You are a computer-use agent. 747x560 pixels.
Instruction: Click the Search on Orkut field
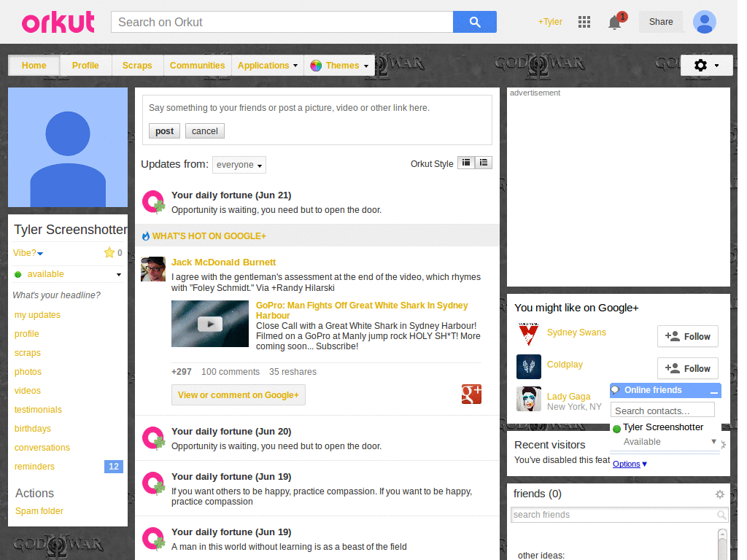pos(282,22)
